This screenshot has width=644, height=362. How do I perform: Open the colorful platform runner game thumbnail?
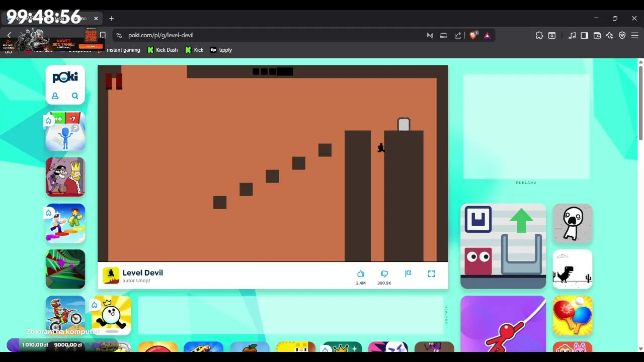pyautogui.click(x=65, y=223)
